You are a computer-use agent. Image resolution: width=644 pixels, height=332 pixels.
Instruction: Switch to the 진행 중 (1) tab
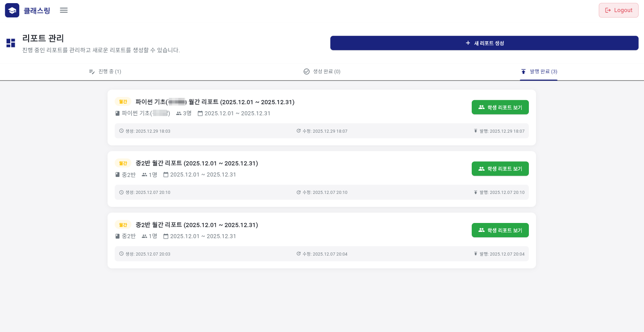(105, 71)
